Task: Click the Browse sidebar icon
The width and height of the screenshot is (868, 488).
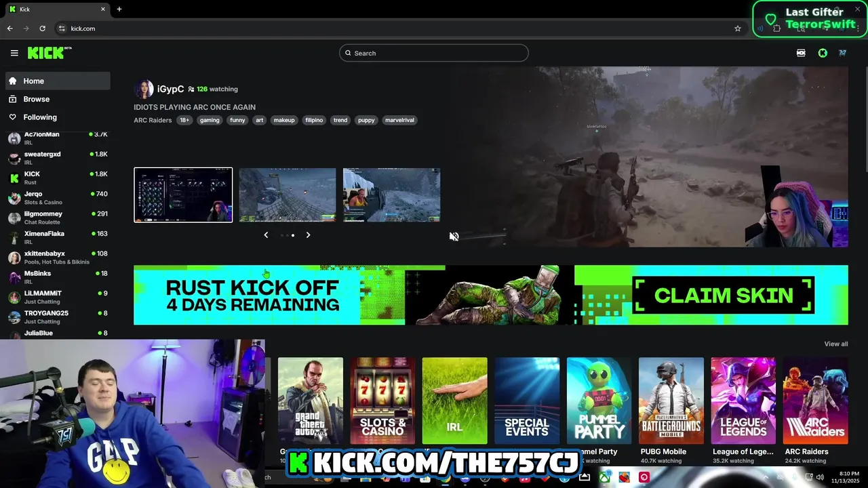Action: [x=13, y=99]
